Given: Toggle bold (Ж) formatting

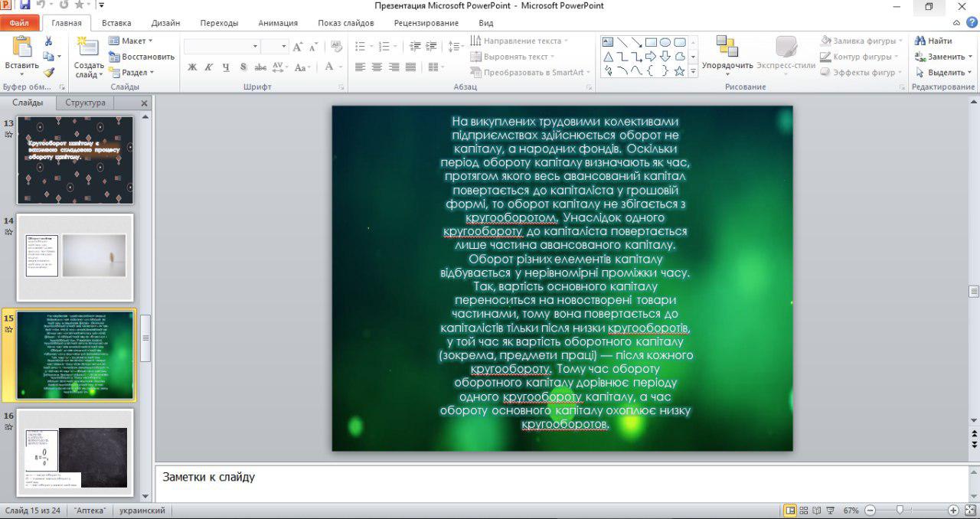Looking at the screenshot, I should tap(192, 67).
